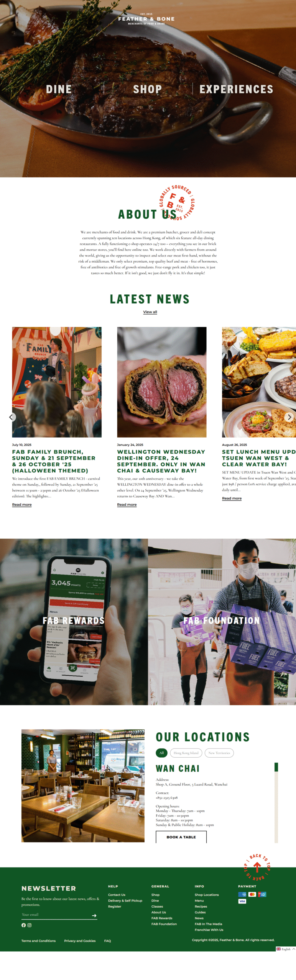Expand the English language selector
The image size is (296, 980).
click(x=286, y=949)
